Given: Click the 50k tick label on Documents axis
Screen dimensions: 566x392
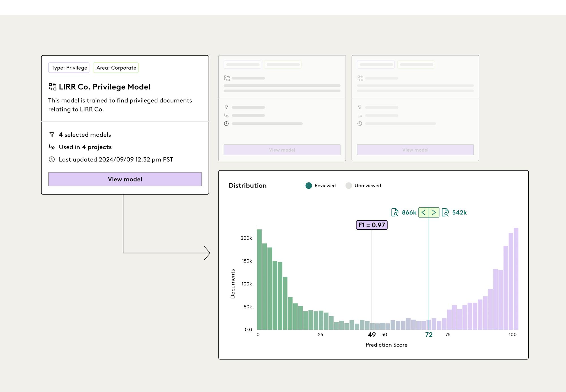Looking at the screenshot, I should click(x=248, y=307).
